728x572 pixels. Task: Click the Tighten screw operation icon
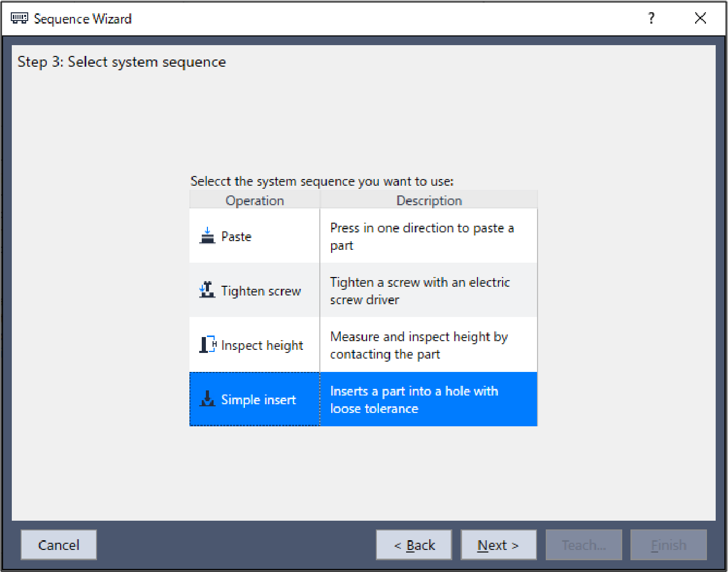207,290
